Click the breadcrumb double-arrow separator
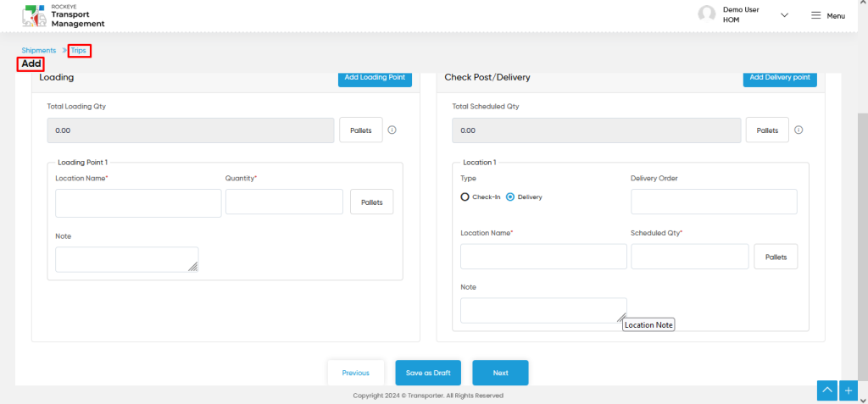 pos(64,50)
